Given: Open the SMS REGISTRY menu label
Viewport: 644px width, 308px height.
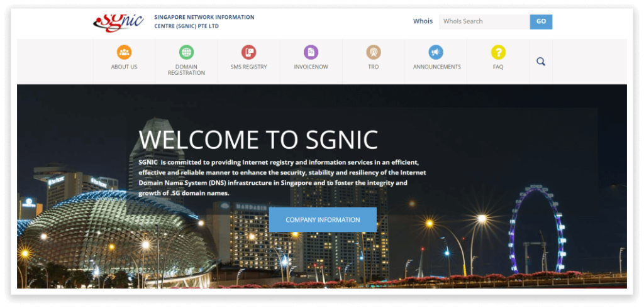Looking at the screenshot, I should coord(248,67).
